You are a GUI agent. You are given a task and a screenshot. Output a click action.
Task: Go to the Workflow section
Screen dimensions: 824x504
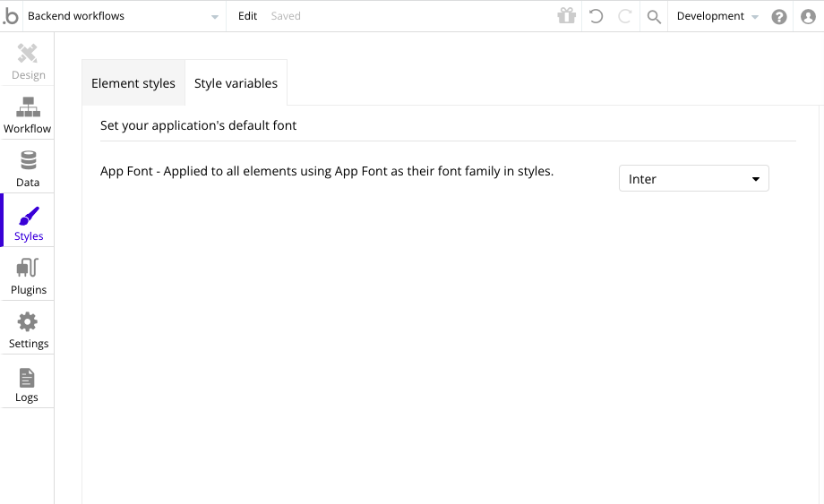click(28, 114)
